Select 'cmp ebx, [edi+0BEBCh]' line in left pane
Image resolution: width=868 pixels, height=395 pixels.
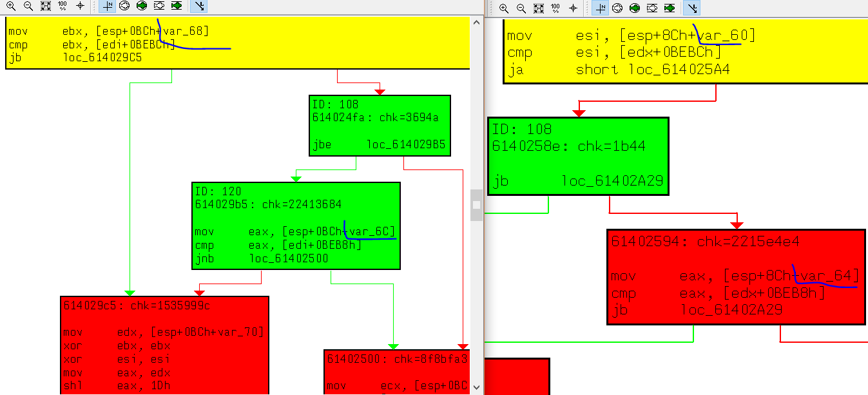[x=92, y=44]
